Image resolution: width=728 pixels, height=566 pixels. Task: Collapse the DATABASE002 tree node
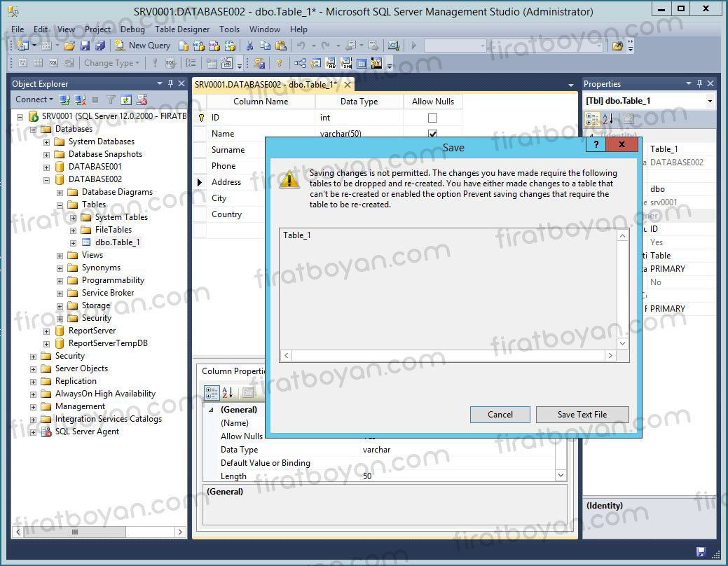[46, 179]
